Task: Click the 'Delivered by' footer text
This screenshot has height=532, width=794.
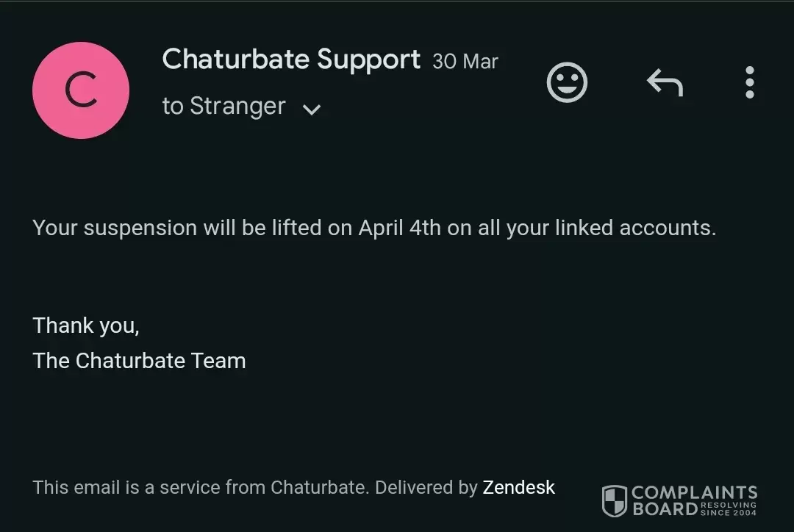Action: (x=426, y=487)
